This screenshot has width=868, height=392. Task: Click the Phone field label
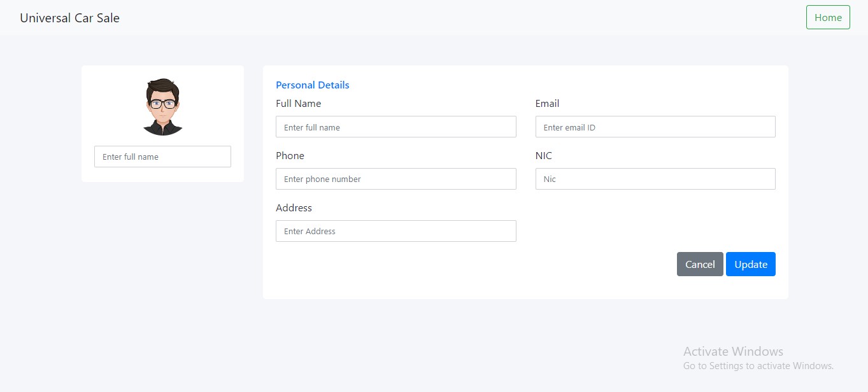[290, 155]
